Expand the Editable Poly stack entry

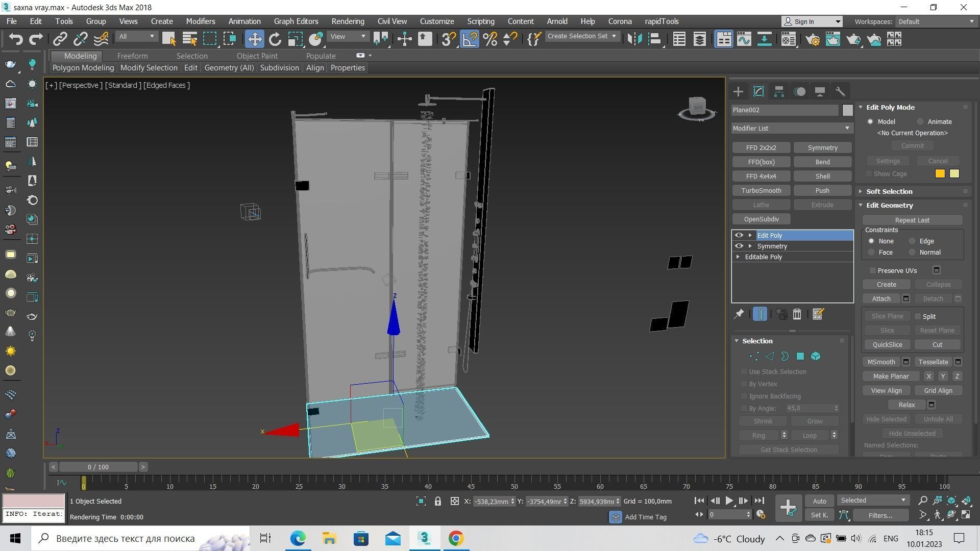[738, 257]
